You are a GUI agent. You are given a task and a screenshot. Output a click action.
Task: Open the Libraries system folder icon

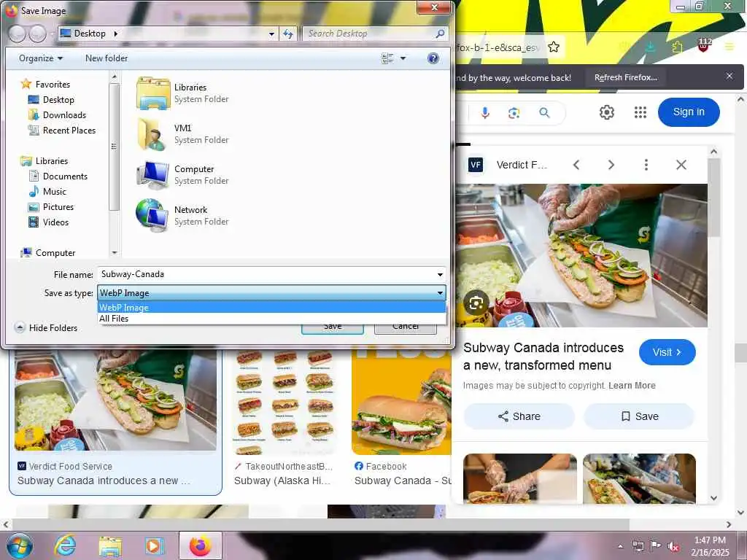pos(153,93)
